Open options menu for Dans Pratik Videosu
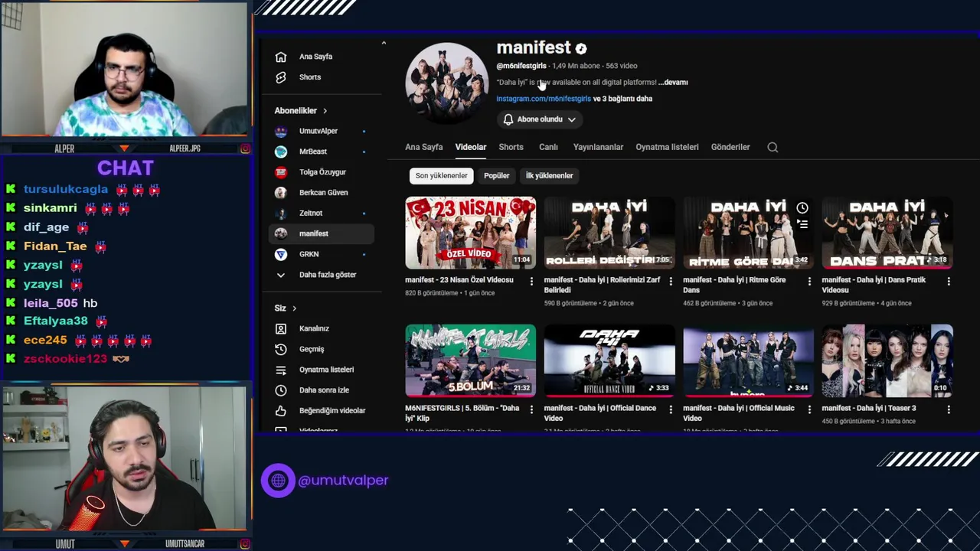This screenshot has width=980, height=551. (x=949, y=282)
